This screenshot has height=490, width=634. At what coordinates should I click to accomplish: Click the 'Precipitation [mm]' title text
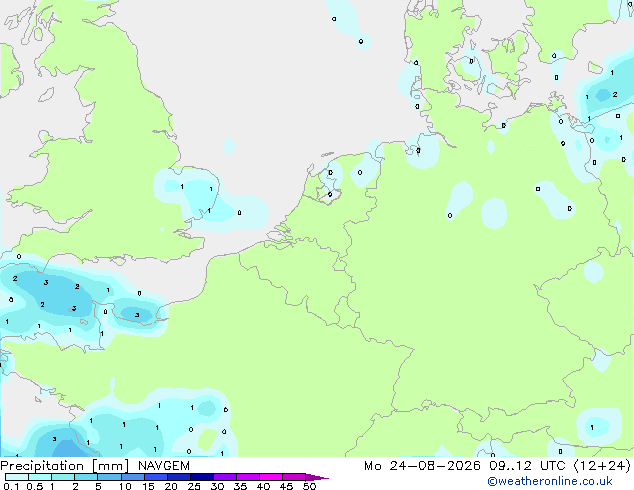pyautogui.click(x=65, y=466)
